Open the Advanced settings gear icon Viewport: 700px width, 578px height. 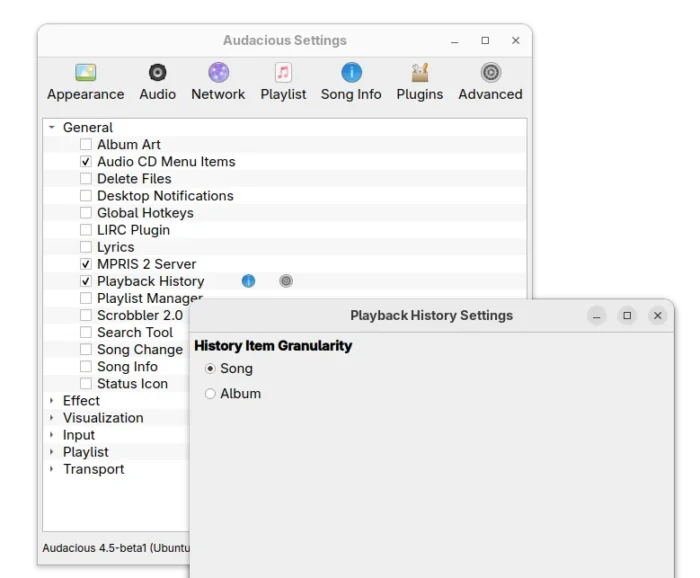click(490, 73)
